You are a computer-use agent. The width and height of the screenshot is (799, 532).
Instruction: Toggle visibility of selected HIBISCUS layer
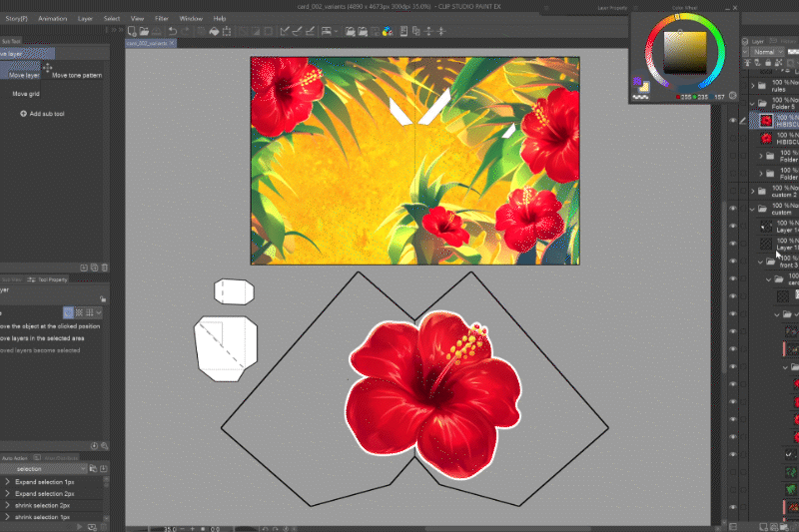[x=733, y=120]
